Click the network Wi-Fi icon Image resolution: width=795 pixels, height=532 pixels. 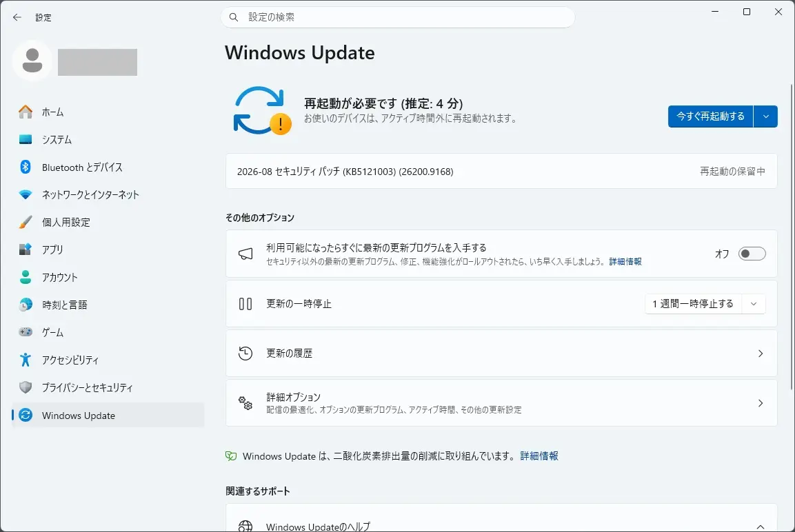click(x=26, y=194)
